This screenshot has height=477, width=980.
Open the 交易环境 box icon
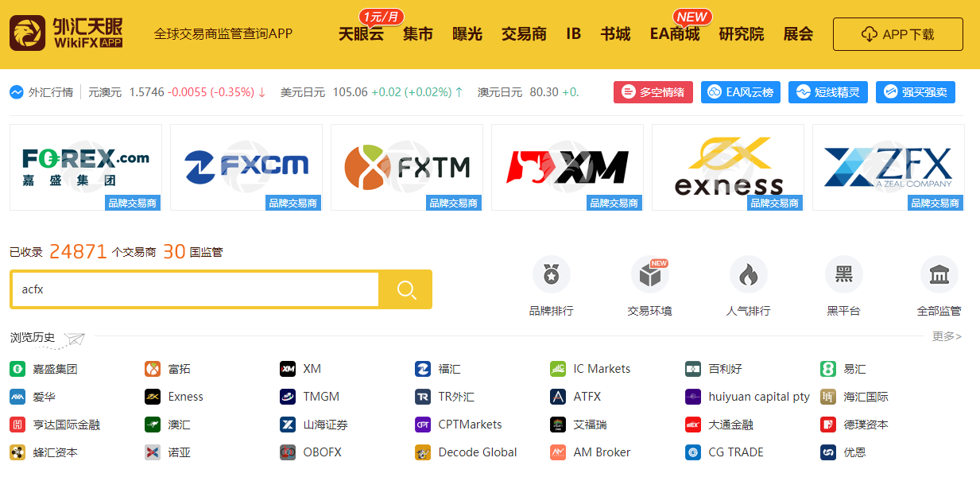650,275
